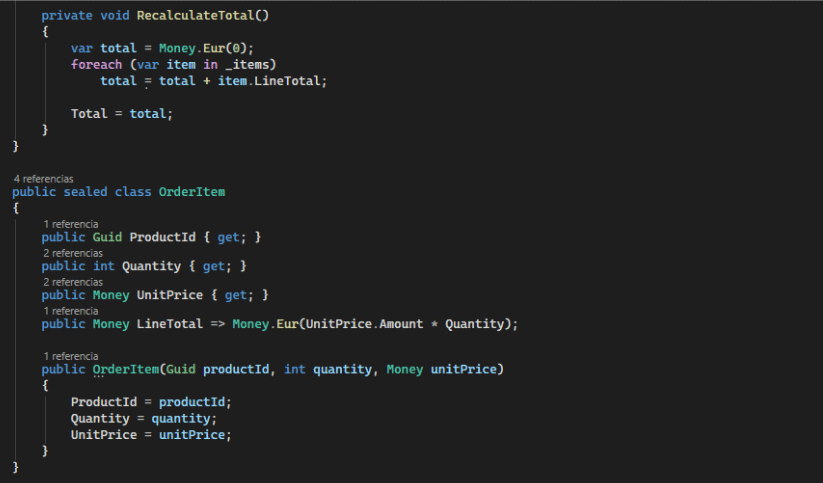This screenshot has width=823, height=483.
Task: Click the 'Quantity = quantity;' assignment in constructor
Action: tap(143, 418)
